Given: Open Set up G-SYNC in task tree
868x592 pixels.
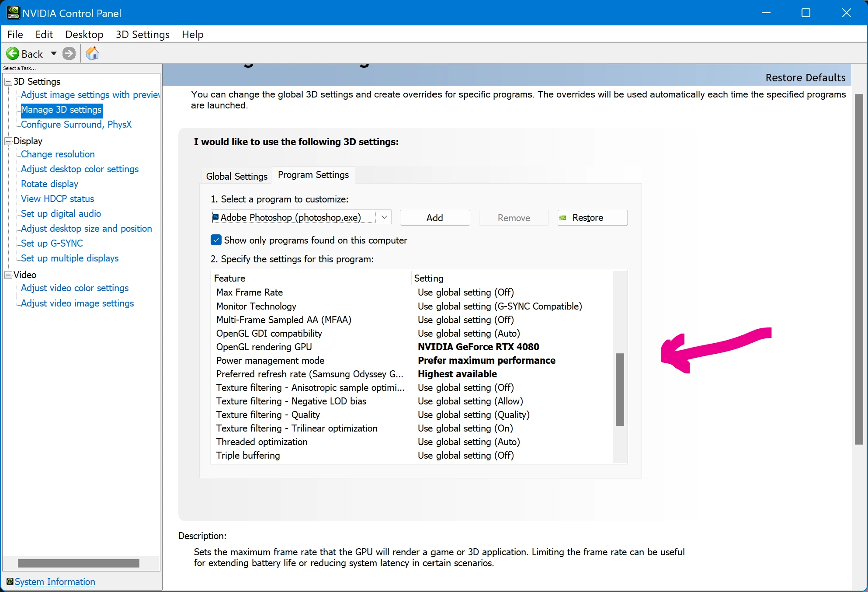Looking at the screenshot, I should [52, 244].
